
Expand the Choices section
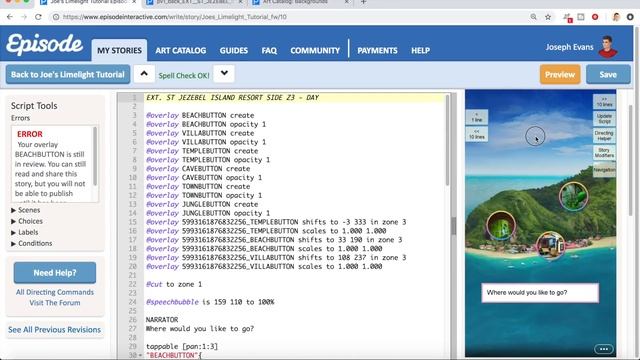tap(27, 221)
